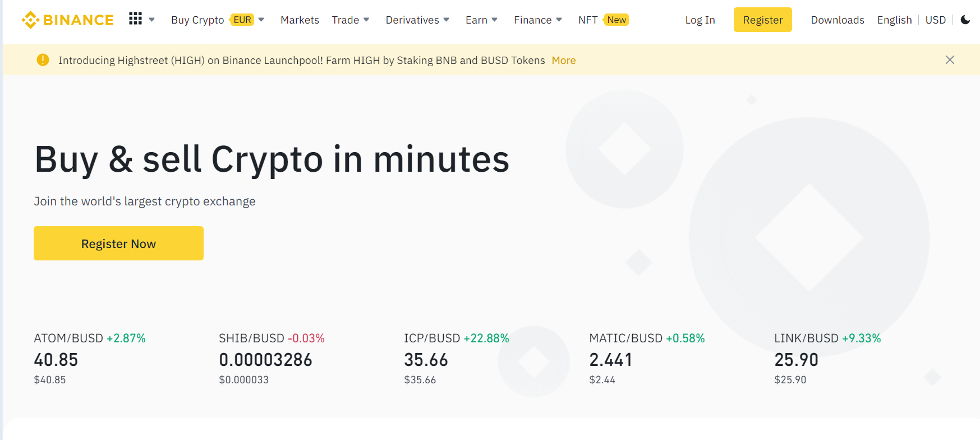Open the Earn menu

[476, 20]
